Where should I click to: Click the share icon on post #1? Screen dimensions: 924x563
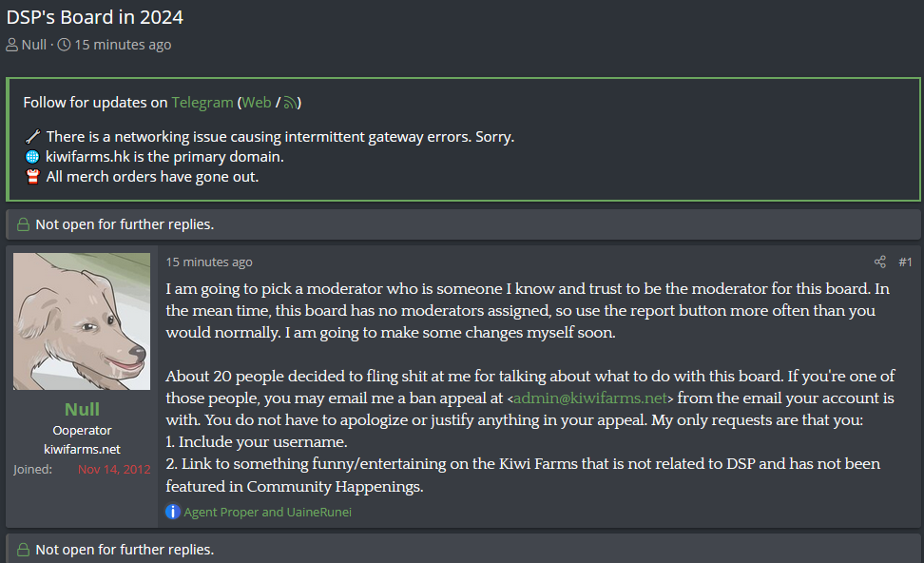coord(880,262)
